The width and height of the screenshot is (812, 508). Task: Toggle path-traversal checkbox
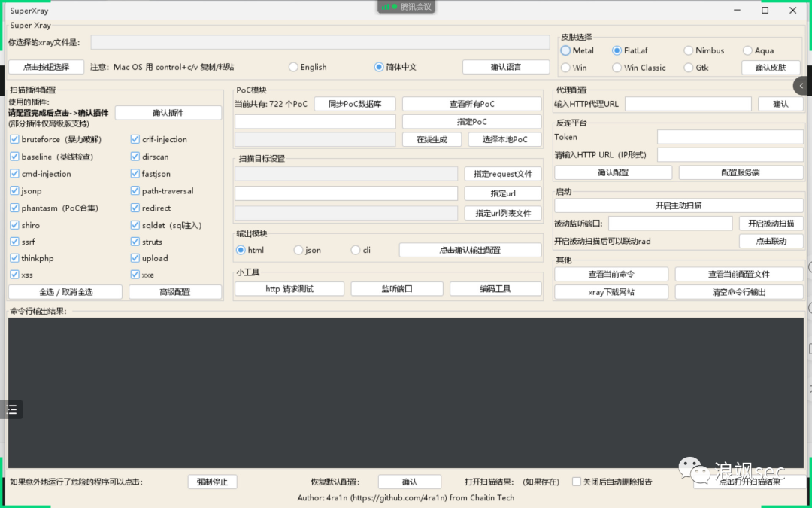pyautogui.click(x=135, y=190)
